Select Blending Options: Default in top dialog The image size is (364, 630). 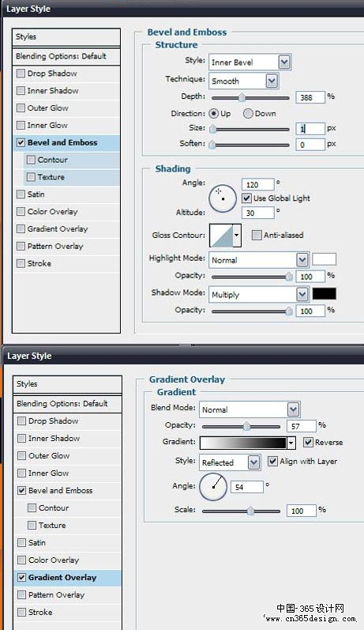pos(66,56)
